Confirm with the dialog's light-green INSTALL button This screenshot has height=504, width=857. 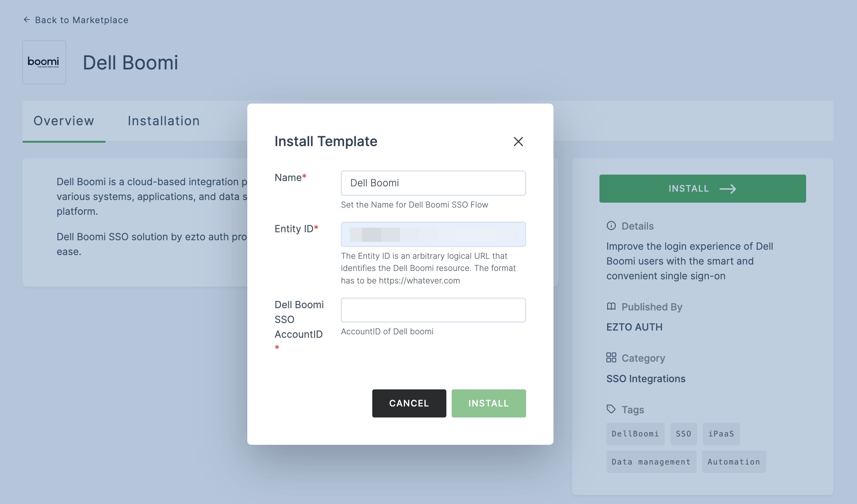tap(489, 403)
